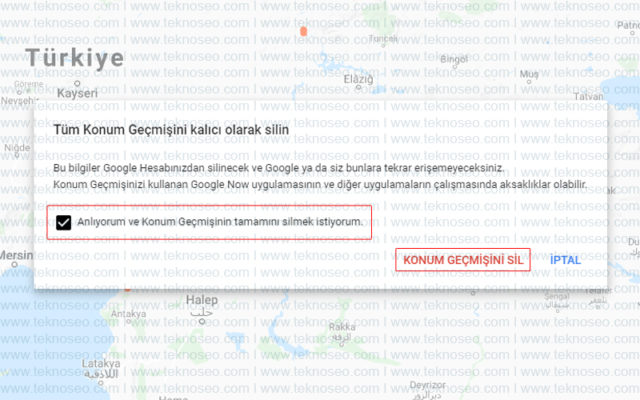Screen dimensions: 640x400
Task: Click the Antakya label on the map
Action: tap(129, 314)
